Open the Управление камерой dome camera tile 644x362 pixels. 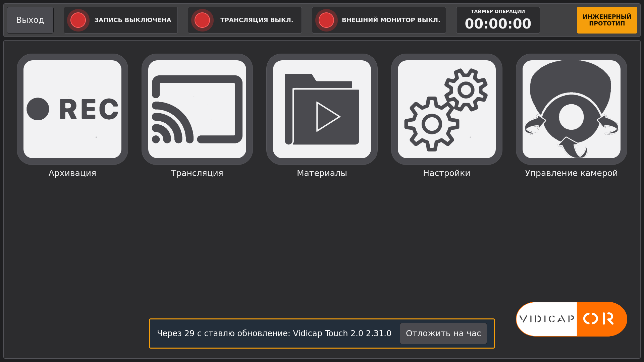tap(572, 109)
